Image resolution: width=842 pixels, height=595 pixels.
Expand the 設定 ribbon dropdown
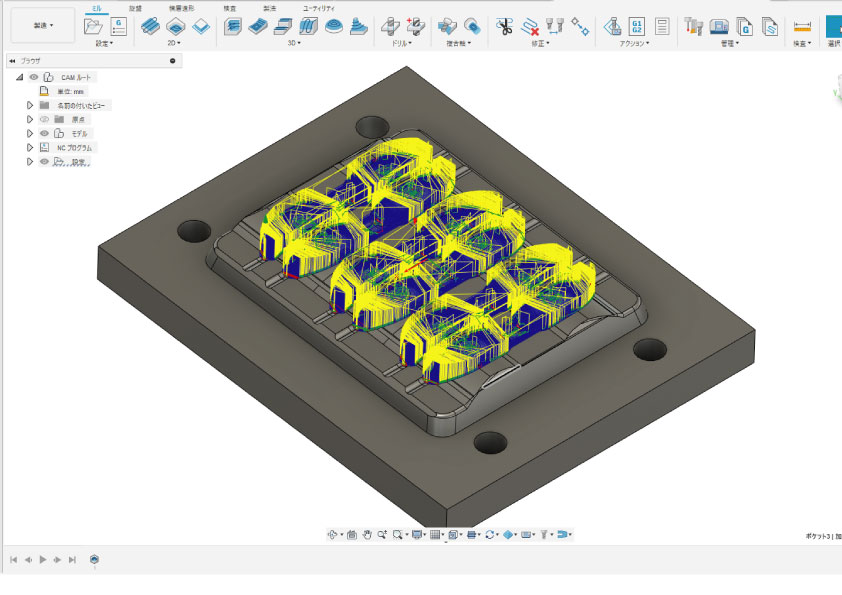point(104,43)
